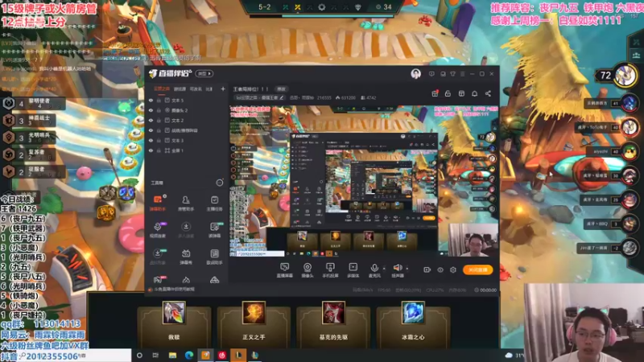Viewport: 644px width, 362px height.
Task: Hide the 文本 3 layer
Action: [151, 140]
